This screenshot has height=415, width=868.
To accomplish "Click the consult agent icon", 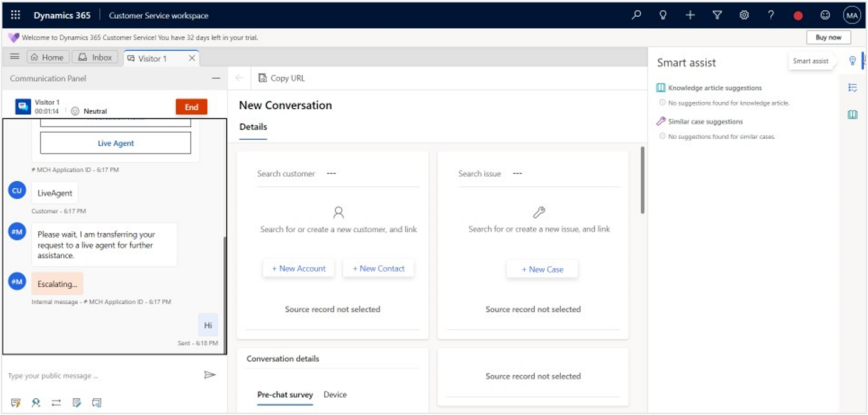I will click(x=36, y=403).
